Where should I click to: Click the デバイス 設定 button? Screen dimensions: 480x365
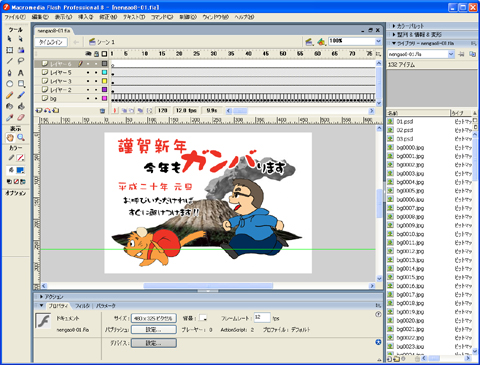pyautogui.click(x=153, y=343)
